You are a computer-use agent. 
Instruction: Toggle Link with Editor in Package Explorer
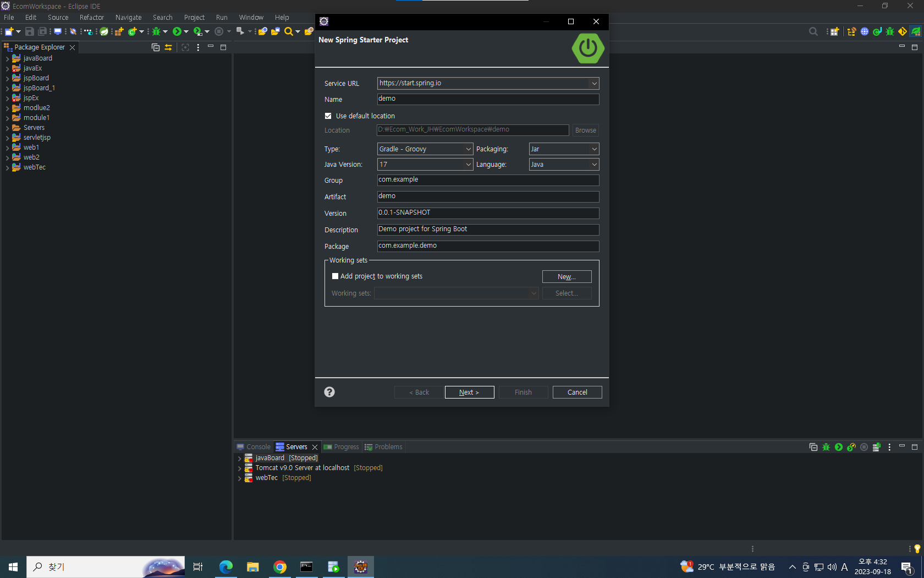pyautogui.click(x=168, y=47)
